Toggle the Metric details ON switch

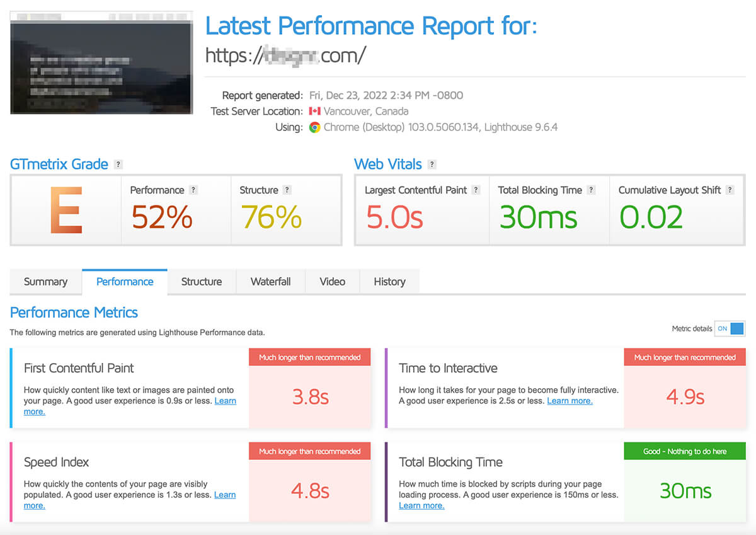730,328
